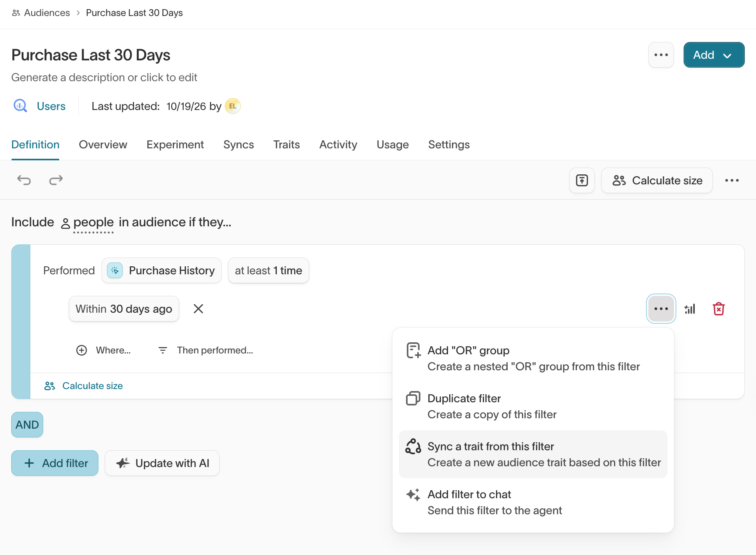The height and width of the screenshot is (555, 756).
Task: Click the redo arrow icon
Action: pyautogui.click(x=56, y=180)
